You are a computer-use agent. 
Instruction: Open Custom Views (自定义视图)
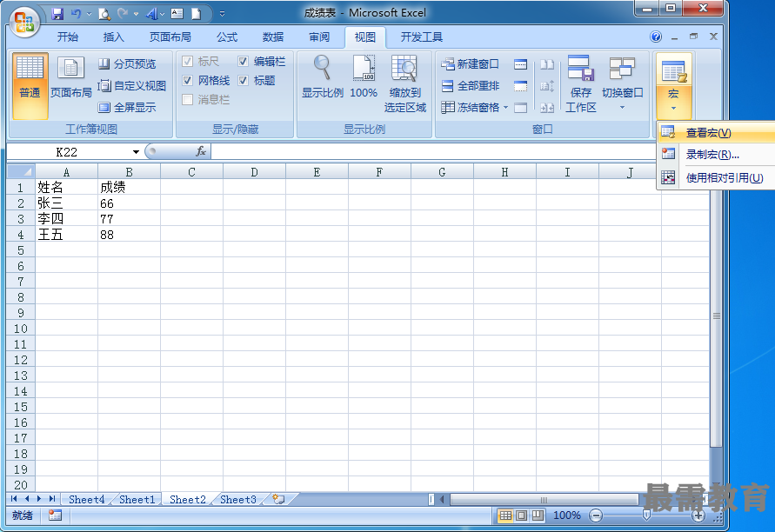[132, 85]
